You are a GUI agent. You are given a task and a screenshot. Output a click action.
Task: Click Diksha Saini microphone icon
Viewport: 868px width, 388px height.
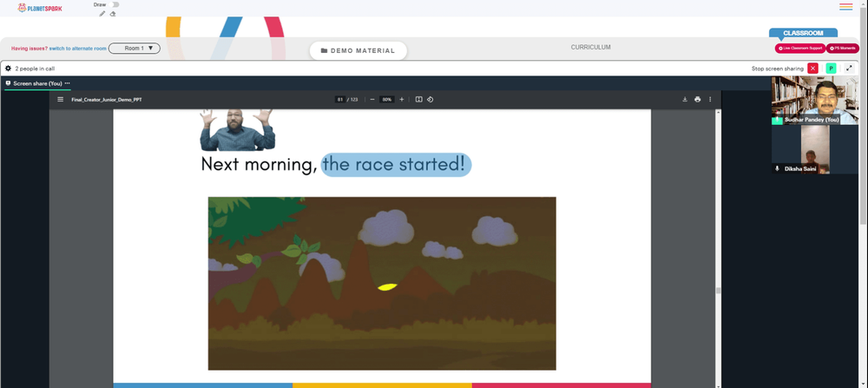[x=777, y=168]
